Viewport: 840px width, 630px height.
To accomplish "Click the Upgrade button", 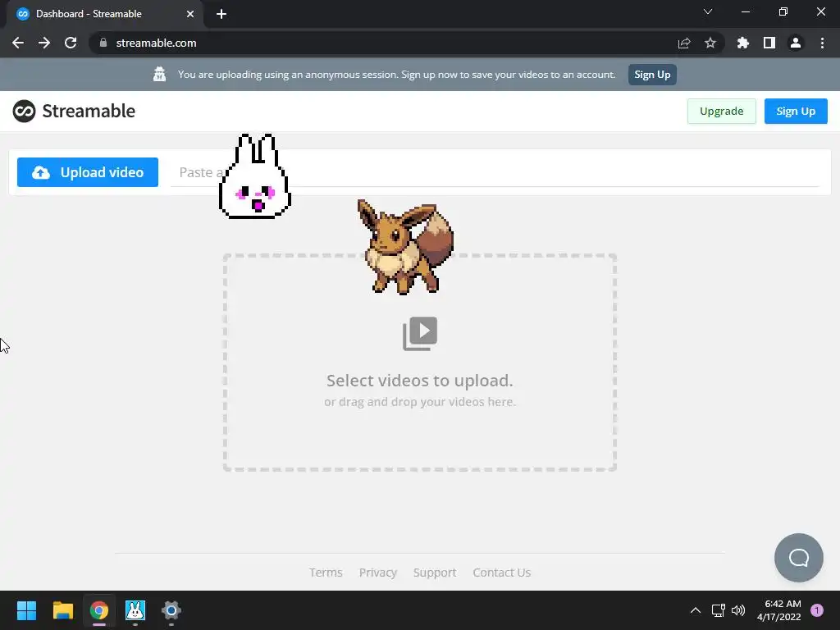I will click(721, 111).
